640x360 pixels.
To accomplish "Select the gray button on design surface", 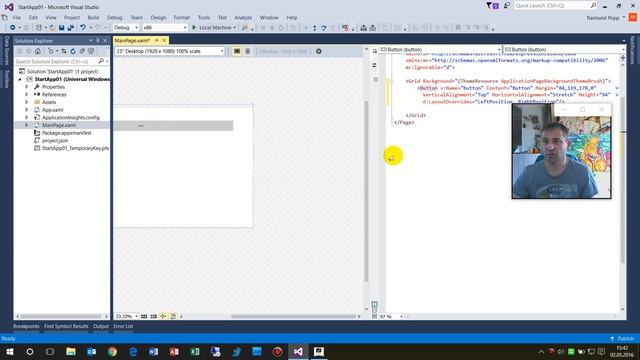I will 173,126.
